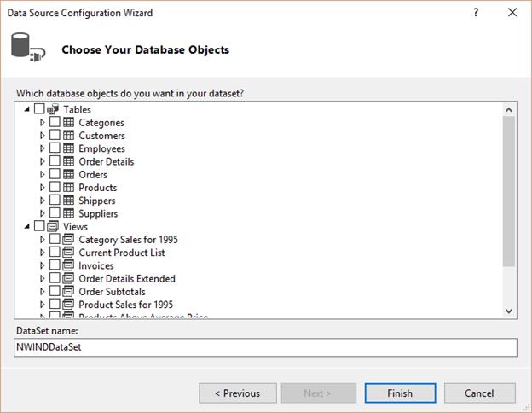
Task: Expand the Employees table columns
Action: (43, 148)
